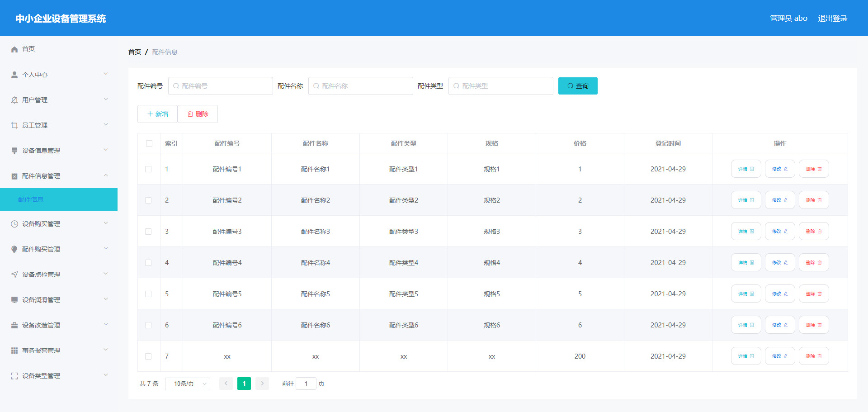Toggle the select-all checkbox in table header
The height and width of the screenshot is (412, 868).
tap(149, 143)
